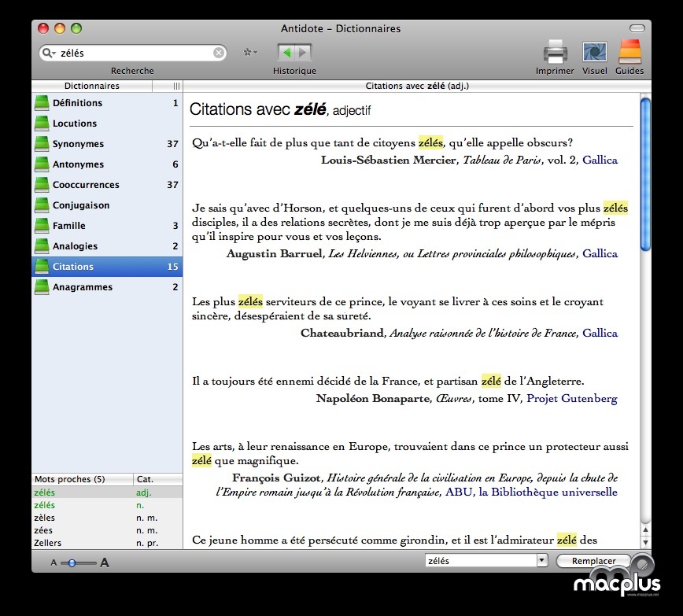Click the scroll up arrow

point(645,529)
